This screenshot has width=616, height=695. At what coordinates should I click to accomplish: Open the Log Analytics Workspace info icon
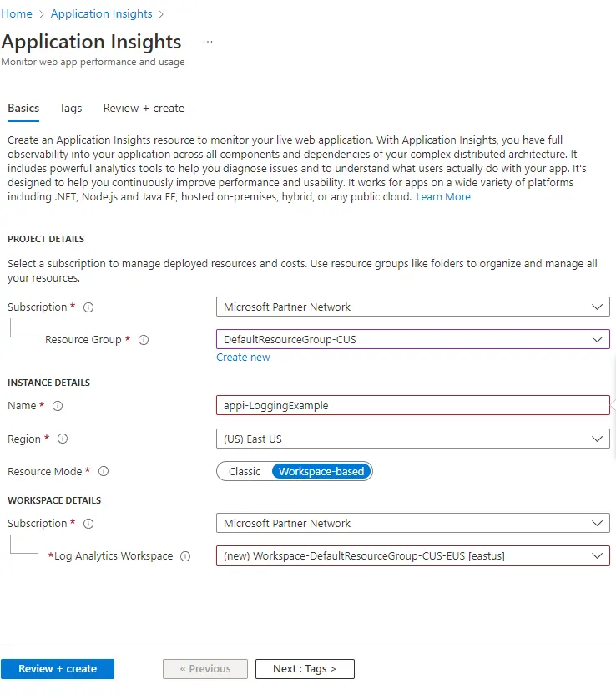tap(184, 555)
